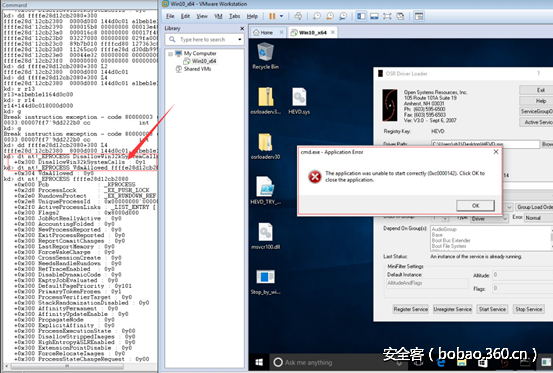Switch to the Home tab

click(267, 32)
